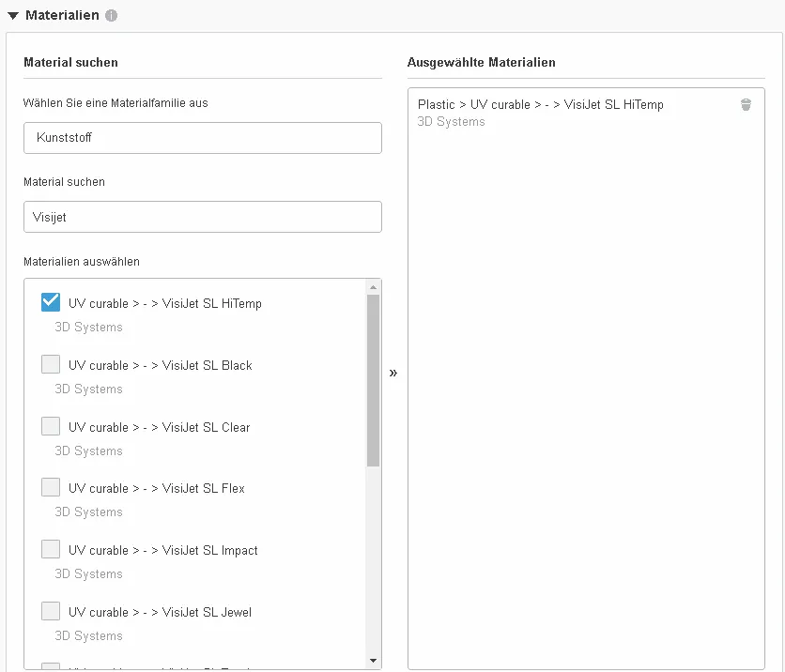Click the material list scrollbar thumb
This screenshot has height=672, width=785.
(x=373, y=380)
